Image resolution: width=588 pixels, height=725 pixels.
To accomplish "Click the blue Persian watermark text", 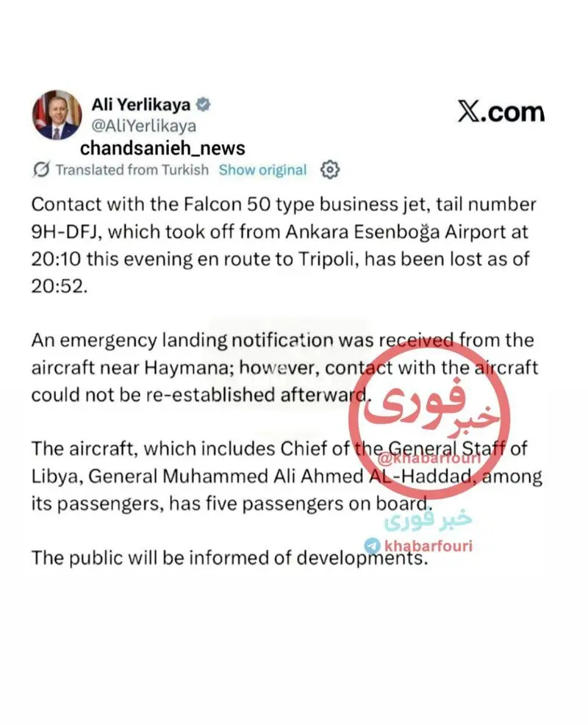I will coord(428,520).
